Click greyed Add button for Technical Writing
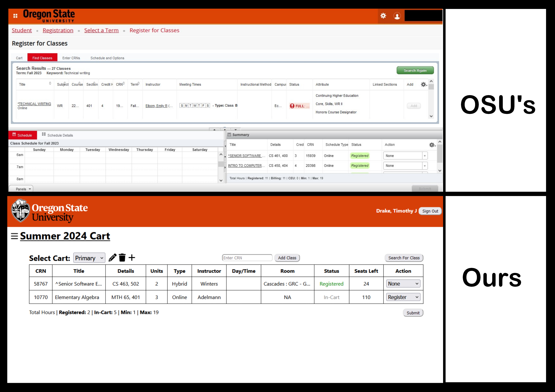 pyautogui.click(x=414, y=106)
